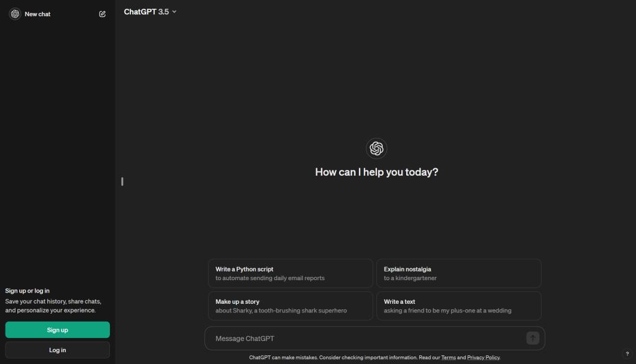Viewport: 636px width, 364px height.
Task: Click the ChatGPT logo in the sidebar
Action: pos(15,14)
